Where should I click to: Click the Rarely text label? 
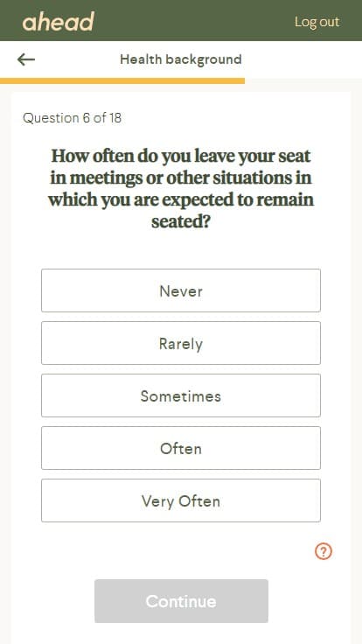181,344
